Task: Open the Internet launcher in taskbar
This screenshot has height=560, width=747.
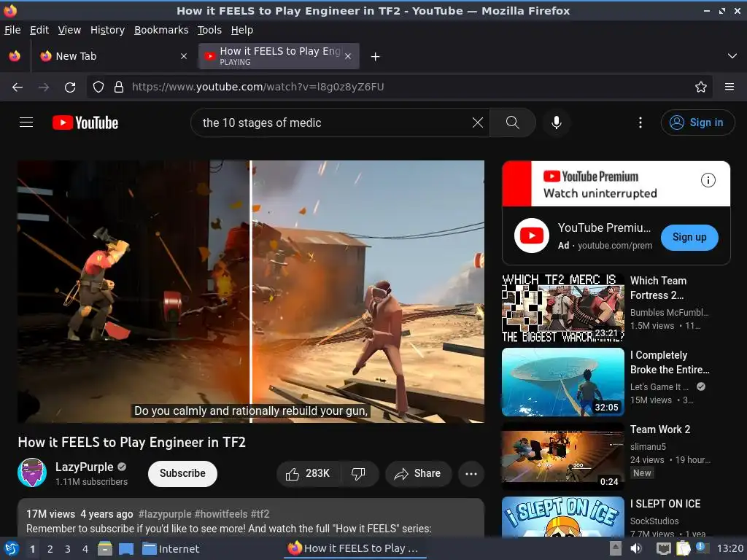Action: pos(171,549)
